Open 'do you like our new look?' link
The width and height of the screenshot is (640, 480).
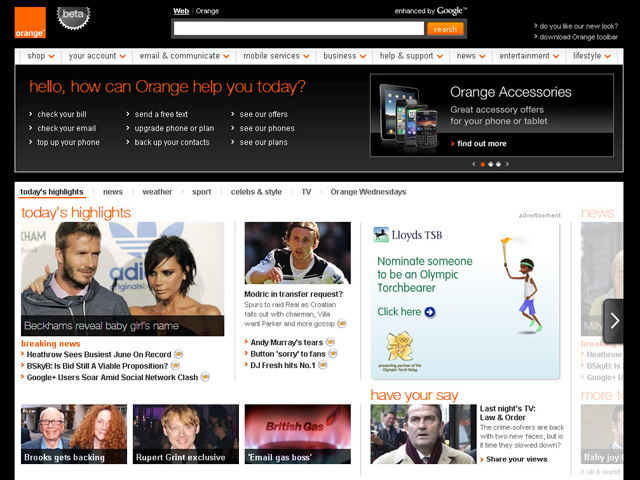click(578, 26)
